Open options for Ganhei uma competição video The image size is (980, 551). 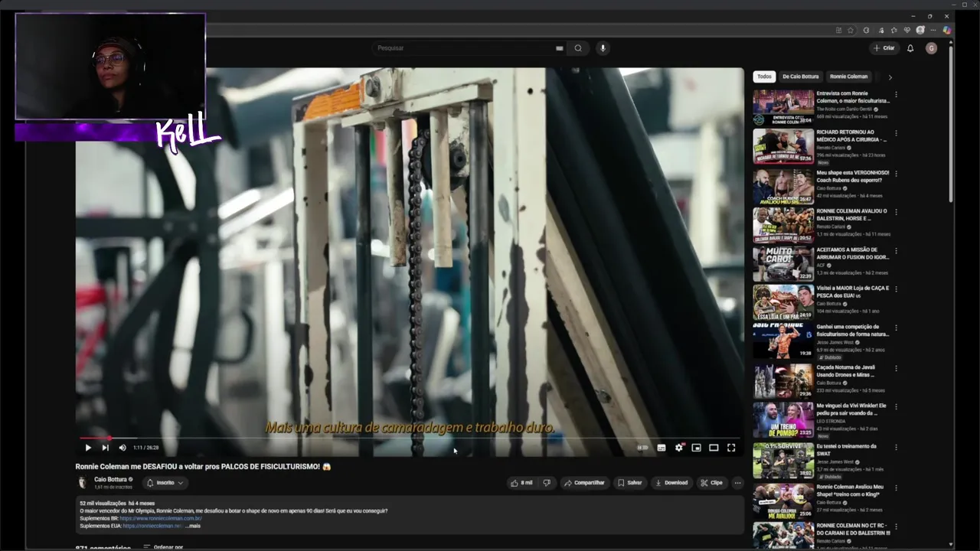click(896, 328)
